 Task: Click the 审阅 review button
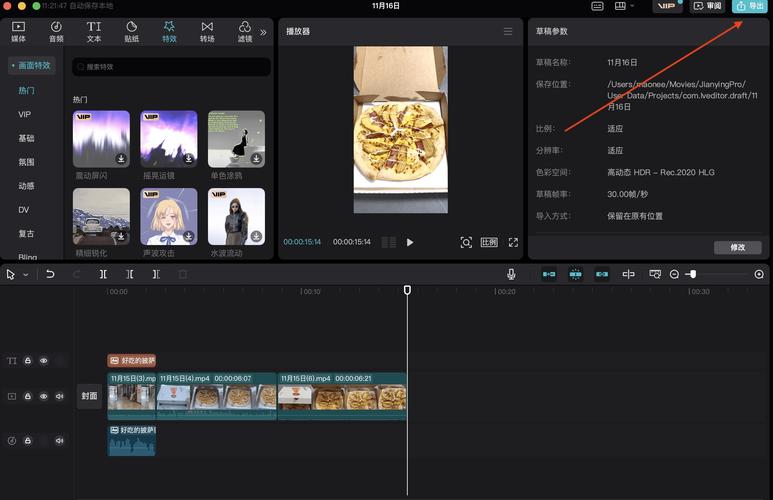[x=707, y=6]
